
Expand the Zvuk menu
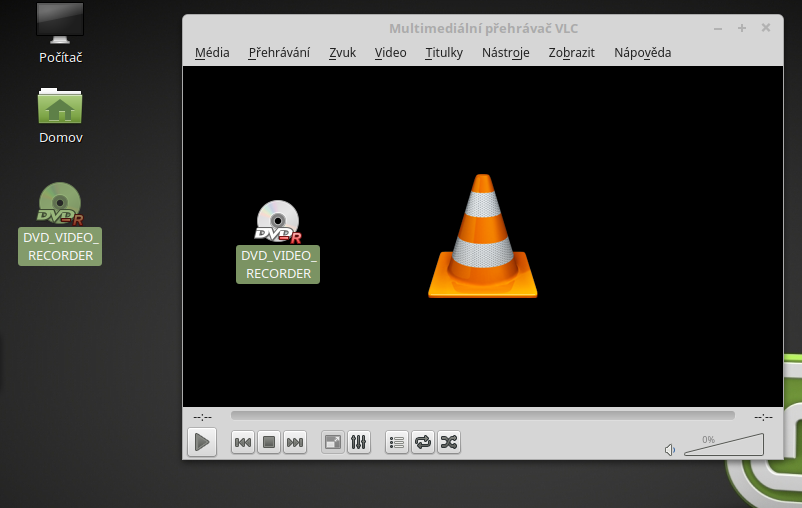tap(342, 53)
